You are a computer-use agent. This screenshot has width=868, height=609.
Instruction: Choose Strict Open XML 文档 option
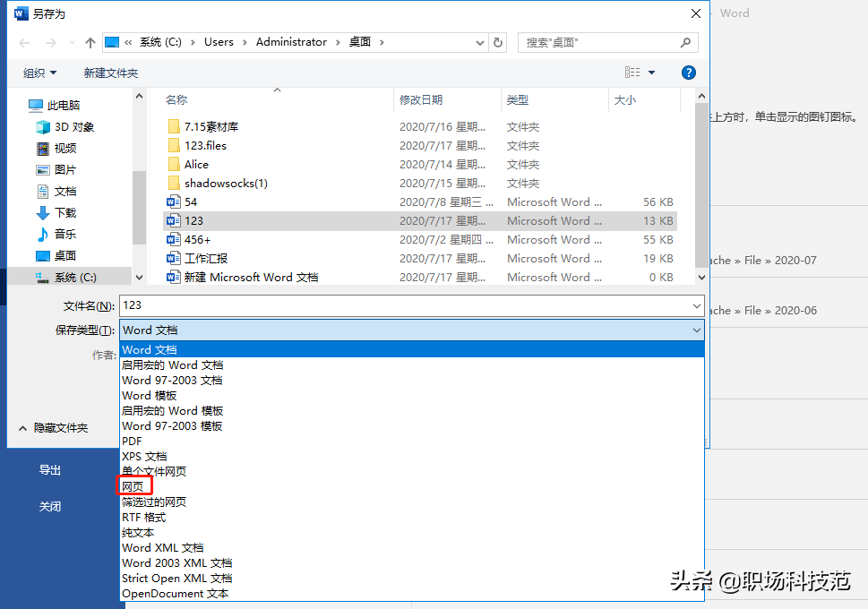point(412,578)
